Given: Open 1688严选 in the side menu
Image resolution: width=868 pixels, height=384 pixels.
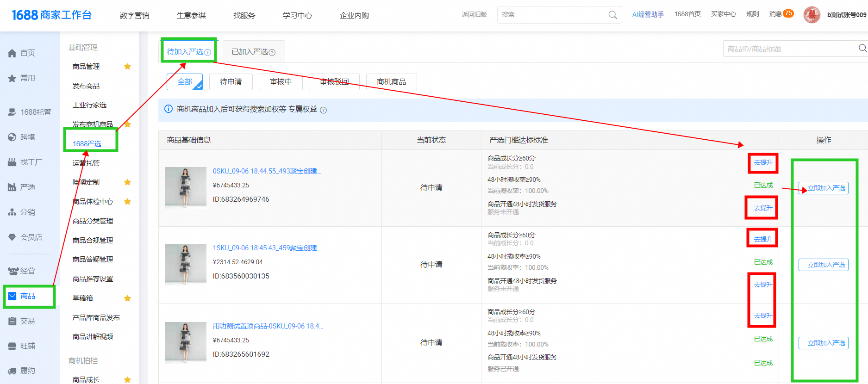Looking at the screenshot, I should click(87, 144).
